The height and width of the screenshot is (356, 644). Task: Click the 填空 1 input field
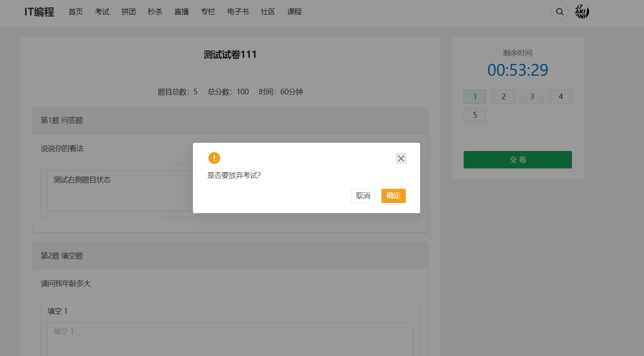tap(230, 339)
